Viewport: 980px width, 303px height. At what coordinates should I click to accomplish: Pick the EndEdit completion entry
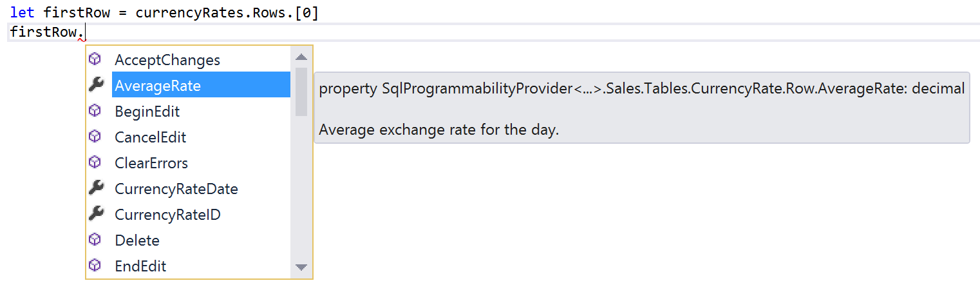(140, 266)
